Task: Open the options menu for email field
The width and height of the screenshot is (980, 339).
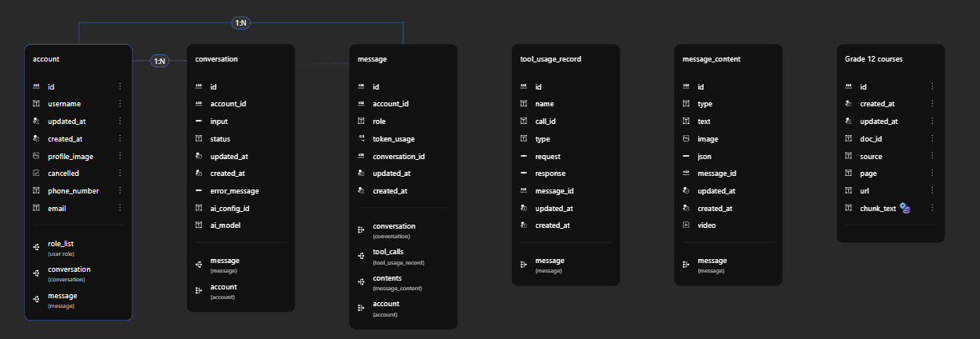Action: pyautogui.click(x=120, y=209)
